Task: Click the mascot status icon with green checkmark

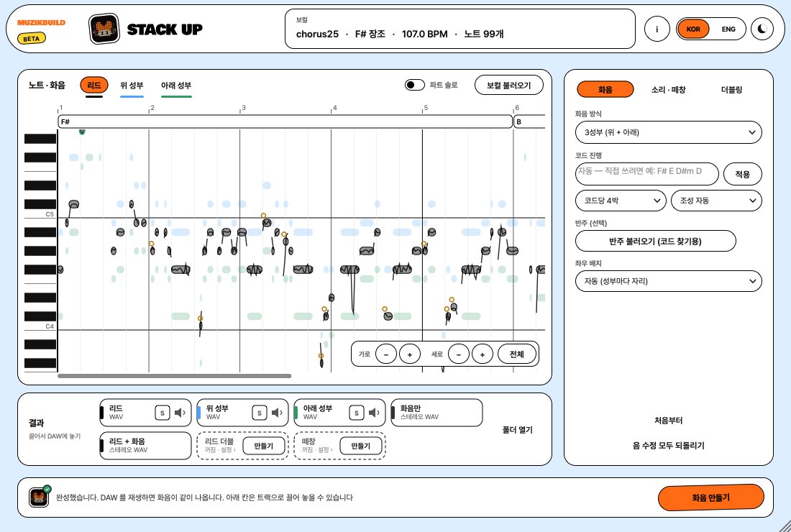Action: 39,497
